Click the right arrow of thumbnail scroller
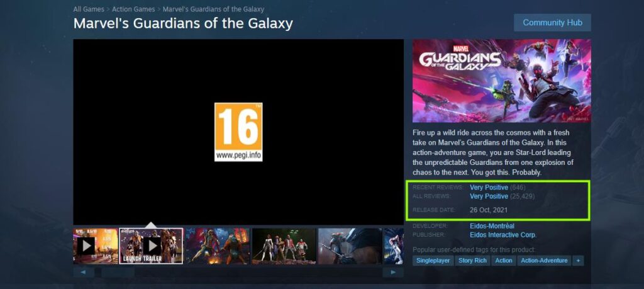This screenshot has height=289, width=644. coord(393,272)
